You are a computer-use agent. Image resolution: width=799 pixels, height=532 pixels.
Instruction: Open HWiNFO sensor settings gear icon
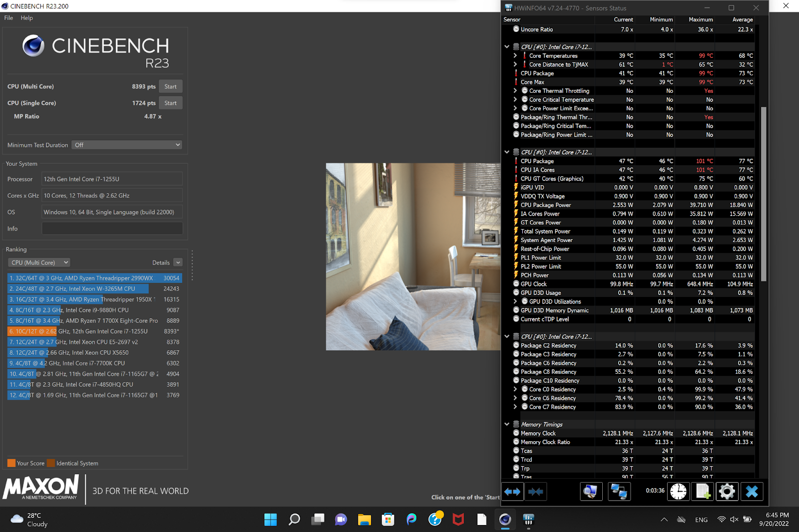pyautogui.click(x=727, y=492)
